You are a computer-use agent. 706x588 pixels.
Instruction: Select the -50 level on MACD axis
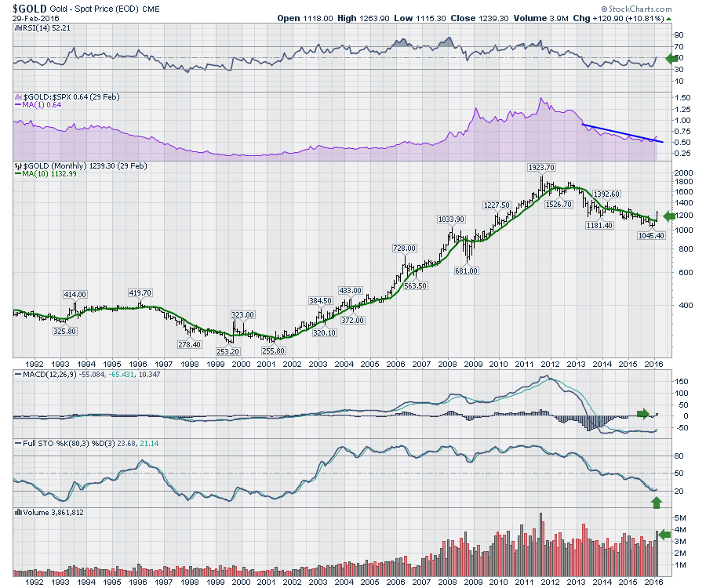click(x=682, y=428)
